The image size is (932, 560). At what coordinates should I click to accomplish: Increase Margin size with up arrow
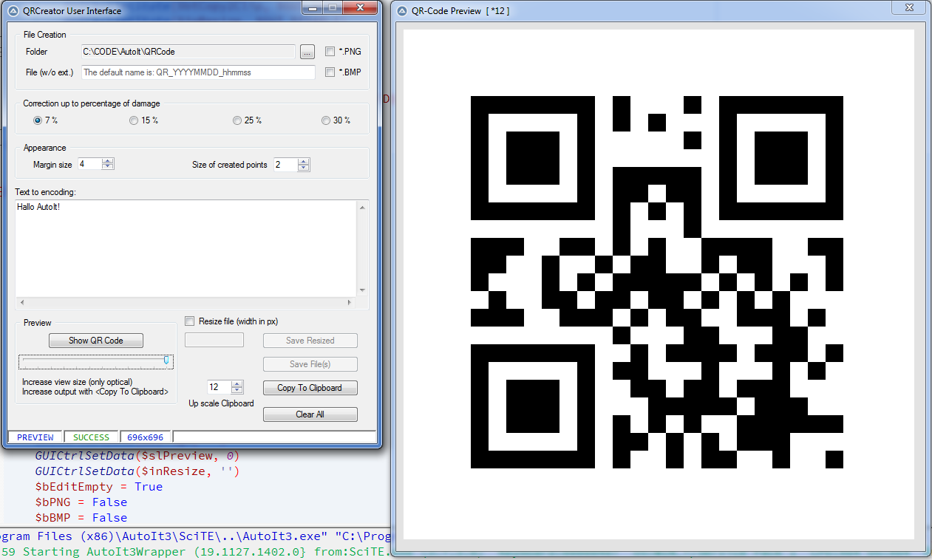click(x=108, y=161)
